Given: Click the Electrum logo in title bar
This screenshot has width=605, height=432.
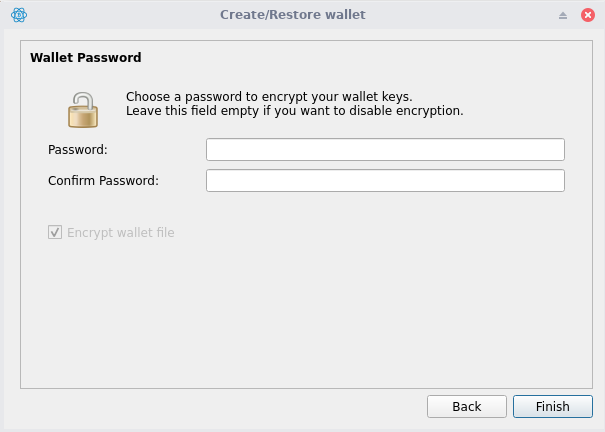Looking at the screenshot, I should pos(18,15).
